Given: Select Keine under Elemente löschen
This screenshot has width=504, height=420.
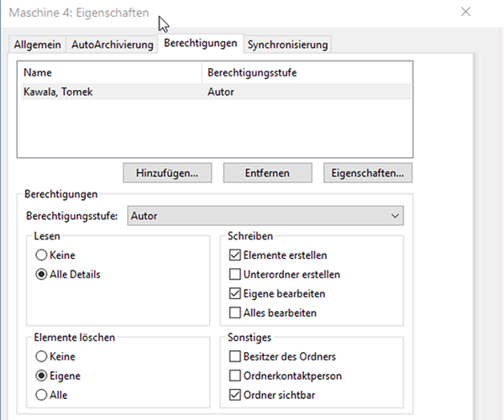Looking at the screenshot, I should pyautogui.click(x=41, y=356).
